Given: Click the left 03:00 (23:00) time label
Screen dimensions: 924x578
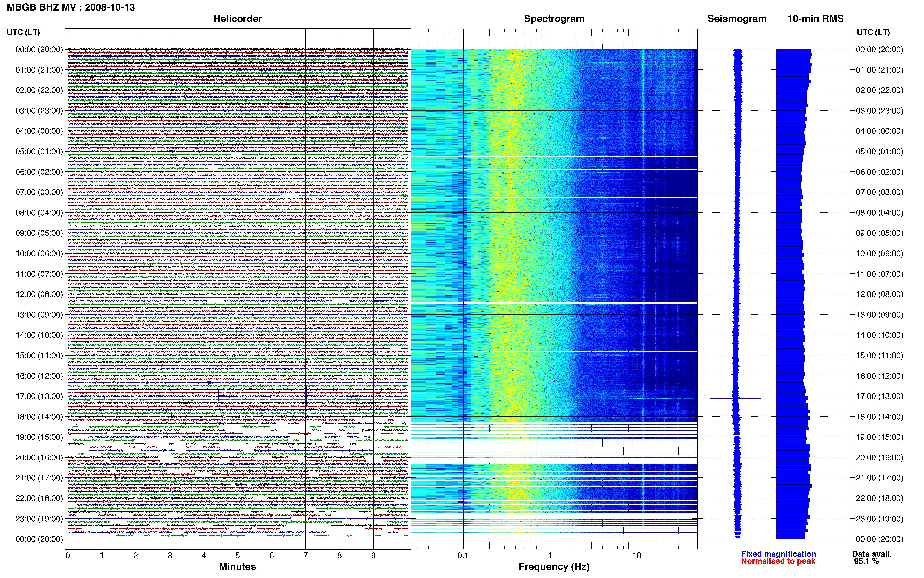Looking at the screenshot, I should 39,110.
